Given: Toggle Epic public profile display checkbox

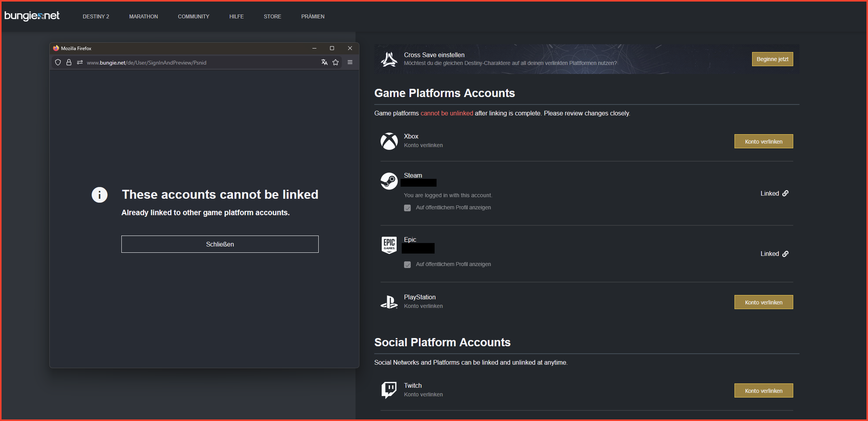Looking at the screenshot, I should [408, 264].
